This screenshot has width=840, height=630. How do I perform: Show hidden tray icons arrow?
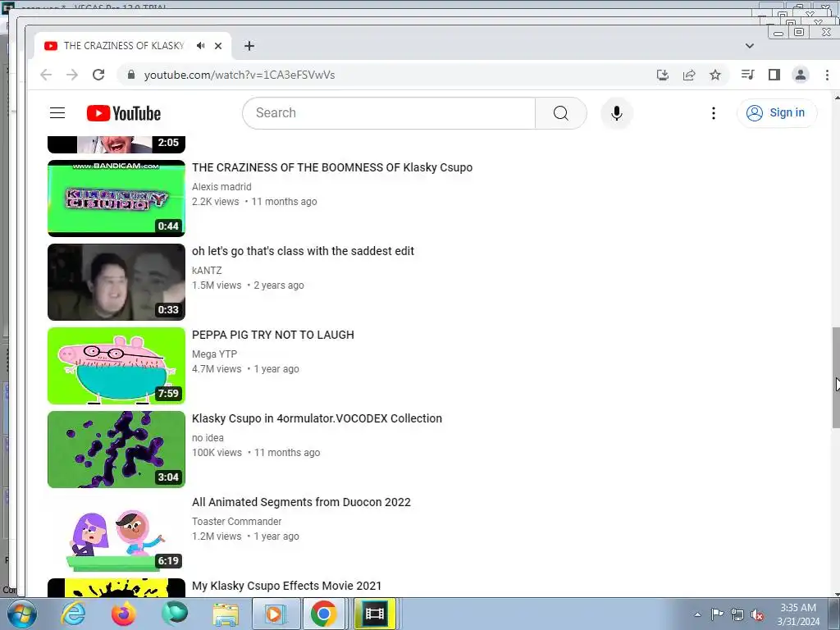[697, 615]
